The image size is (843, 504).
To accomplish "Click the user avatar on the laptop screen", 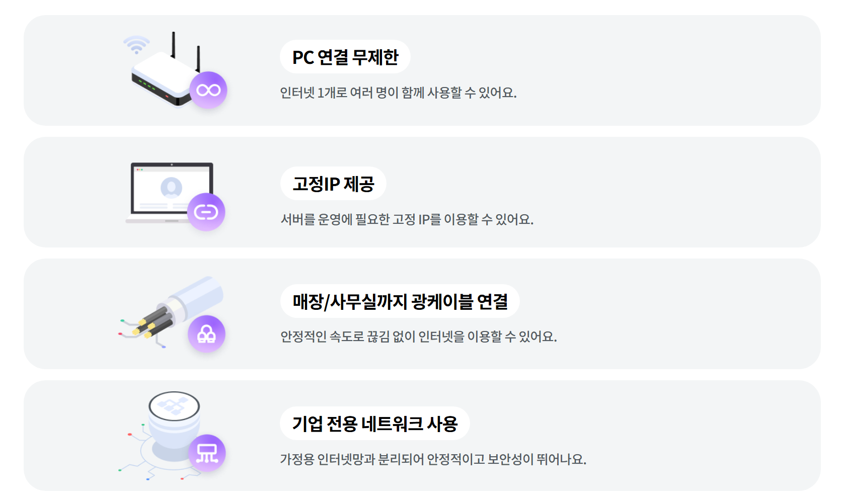I will coord(171,188).
